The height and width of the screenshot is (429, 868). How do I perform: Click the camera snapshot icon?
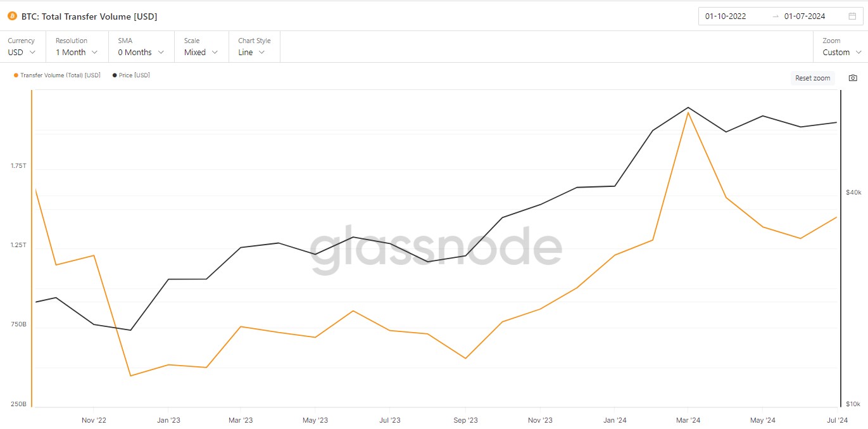click(x=853, y=77)
